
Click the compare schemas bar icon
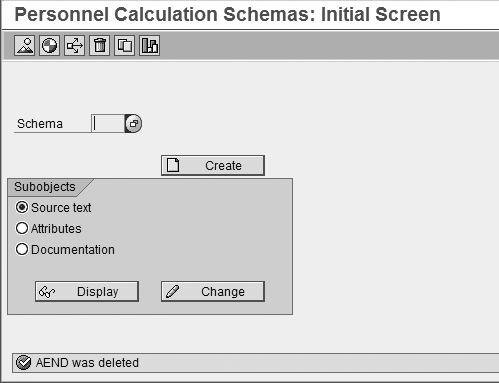(x=149, y=45)
